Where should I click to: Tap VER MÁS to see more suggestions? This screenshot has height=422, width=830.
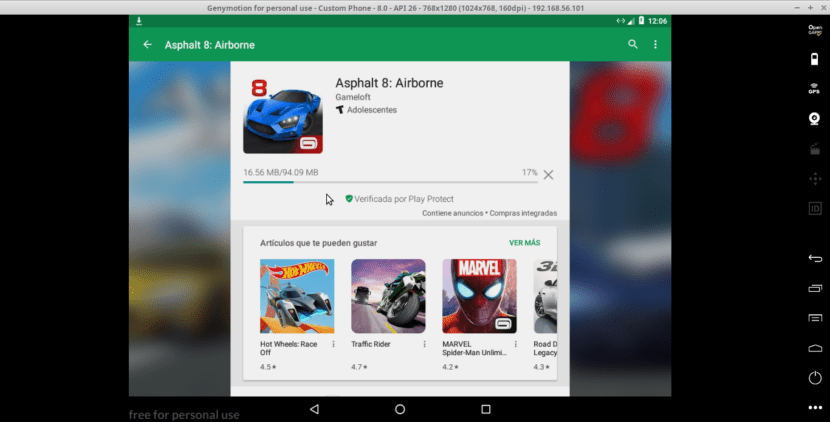point(524,243)
